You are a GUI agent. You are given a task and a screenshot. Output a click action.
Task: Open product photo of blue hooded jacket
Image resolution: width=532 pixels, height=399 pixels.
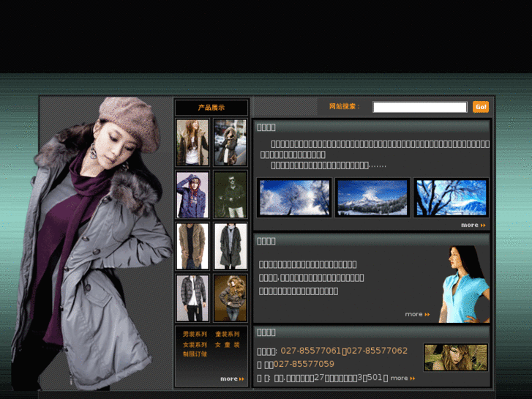(x=192, y=195)
